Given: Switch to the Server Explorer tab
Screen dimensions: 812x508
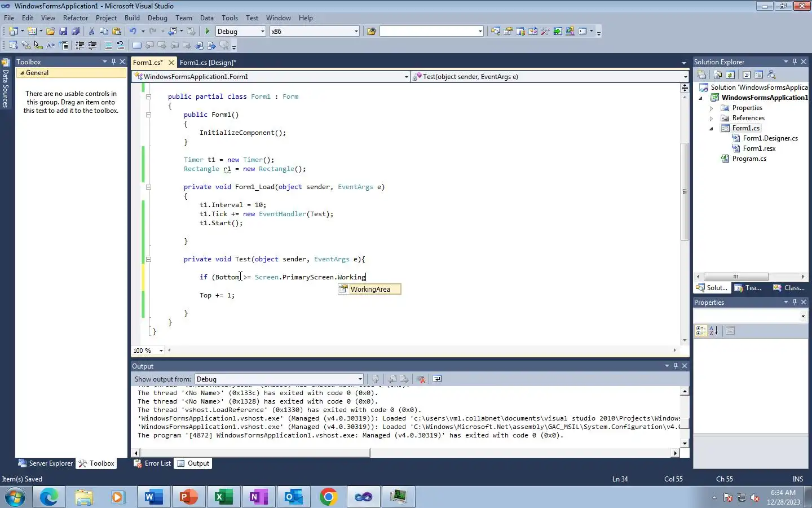Looking at the screenshot, I should 46,463.
